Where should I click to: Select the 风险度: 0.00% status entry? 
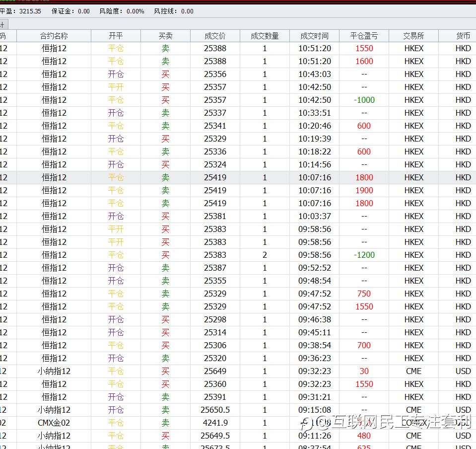(x=122, y=11)
